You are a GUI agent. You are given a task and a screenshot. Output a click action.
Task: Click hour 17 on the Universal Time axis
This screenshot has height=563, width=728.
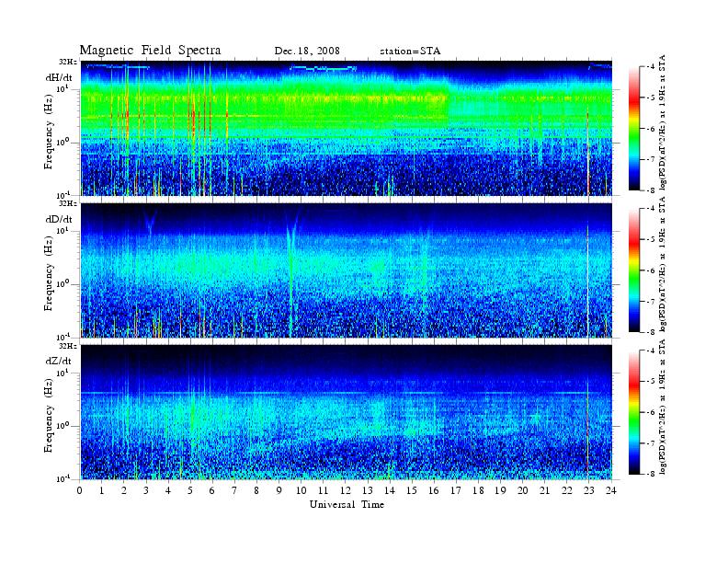click(x=456, y=490)
